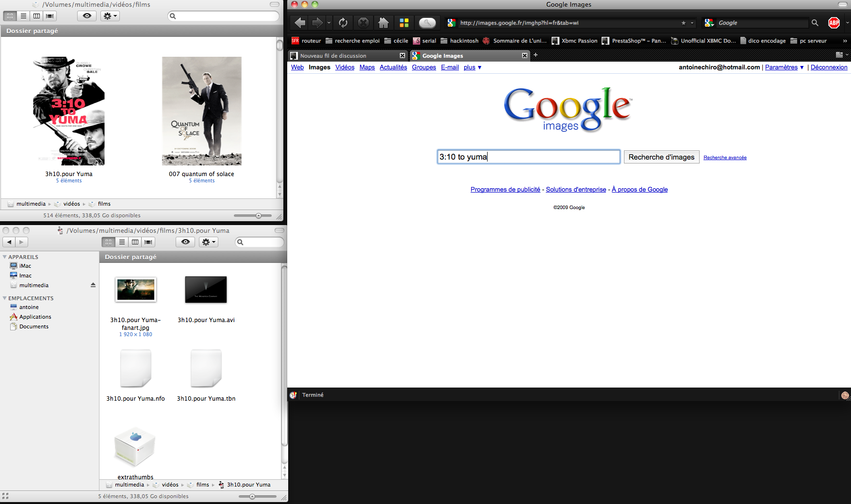This screenshot has height=504, width=851.
Task: Click the Déconnexion link
Action: click(829, 67)
